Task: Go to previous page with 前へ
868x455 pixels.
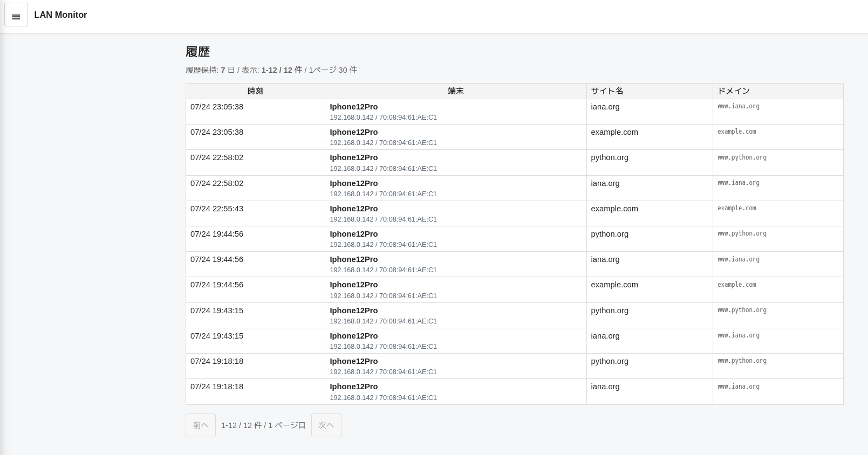Action: click(x=201, y=425)
